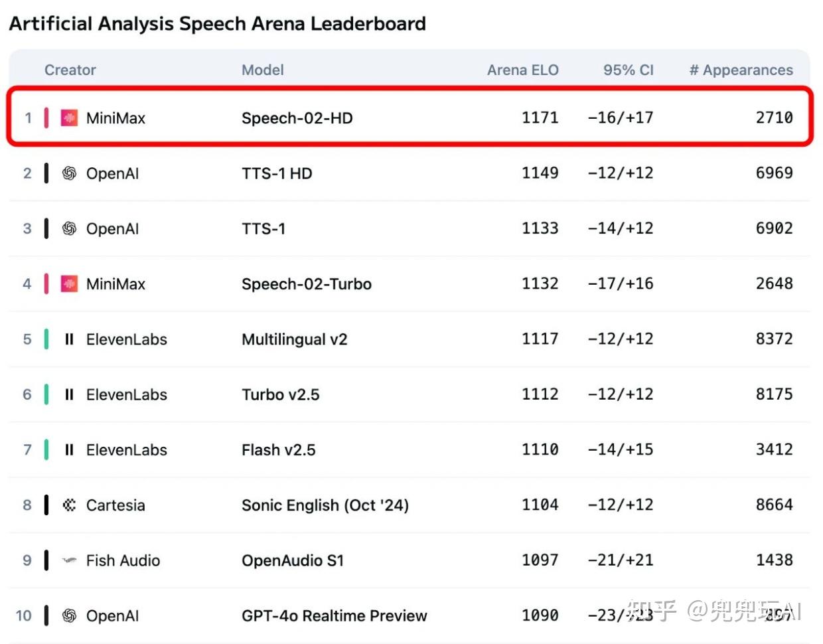Viewport: 823px width, 644px height.
Task: Sort by the # Appearances column header
Action: 741,70
